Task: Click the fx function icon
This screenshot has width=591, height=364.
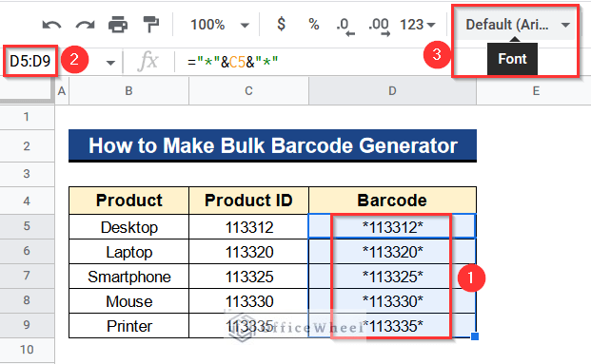Action: tap(148, 61)
